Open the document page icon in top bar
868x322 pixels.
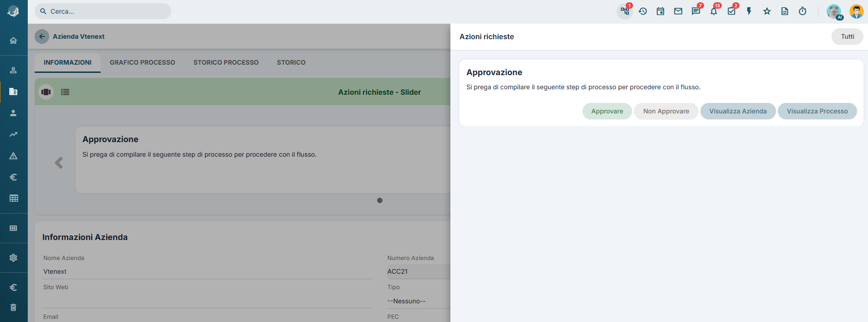tap(785, 11)
